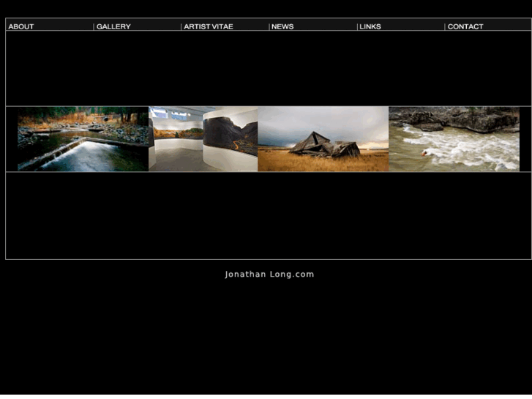Select the NEWS navigation item
Viewport: 532px width, 399px height.
tap(282, 26)
